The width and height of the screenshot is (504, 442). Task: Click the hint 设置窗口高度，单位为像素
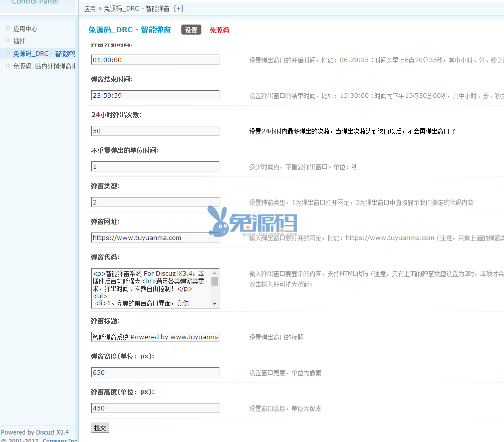286,409
